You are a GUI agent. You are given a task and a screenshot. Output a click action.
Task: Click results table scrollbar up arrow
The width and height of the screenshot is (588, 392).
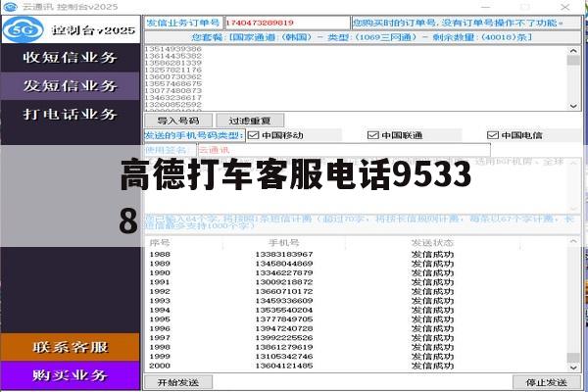tap(573, 242)
